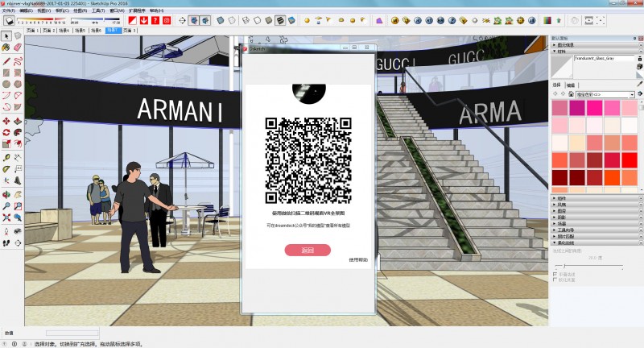Choose the Freehand squiggle tool
The image size is (644, 348).
coord(18,62)
